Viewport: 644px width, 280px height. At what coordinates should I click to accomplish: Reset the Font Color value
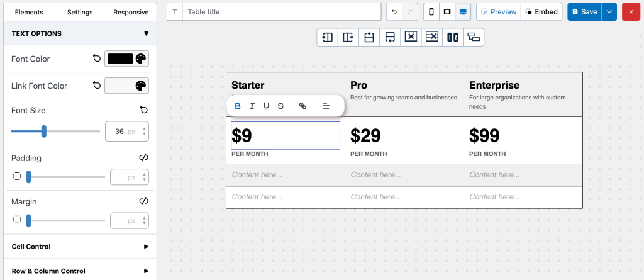pos(97,59)
